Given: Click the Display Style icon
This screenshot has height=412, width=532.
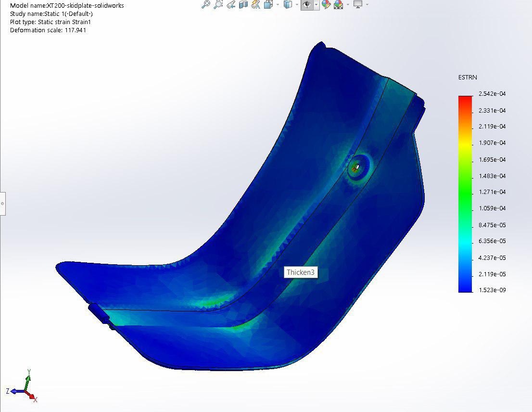Looking at the screenshot, I should pyautogui.click(x=288, y=4).
